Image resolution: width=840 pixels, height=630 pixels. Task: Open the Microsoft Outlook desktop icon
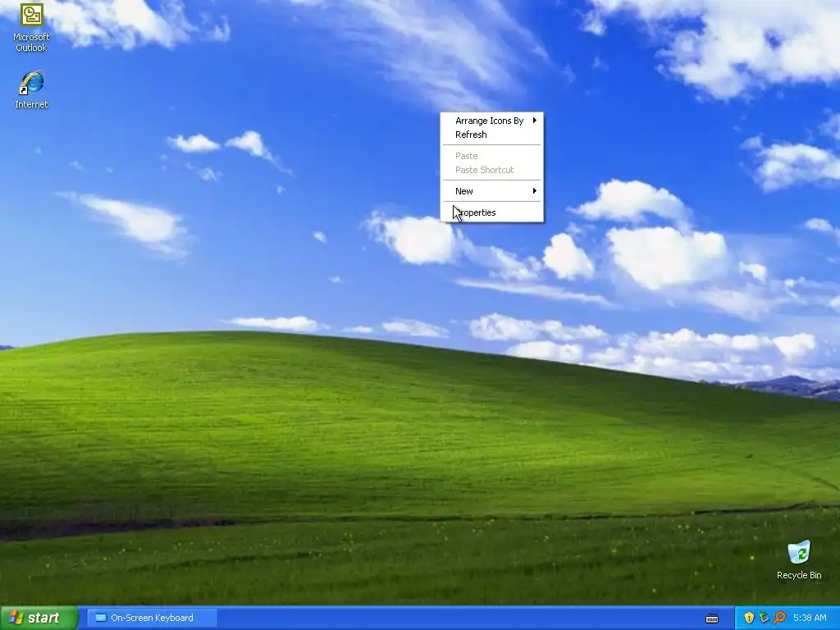tap(31, 27)
